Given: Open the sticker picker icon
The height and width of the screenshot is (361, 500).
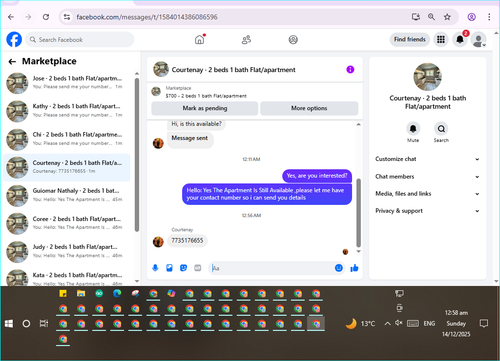Looking at the screenshot, I should click(183, 268).
